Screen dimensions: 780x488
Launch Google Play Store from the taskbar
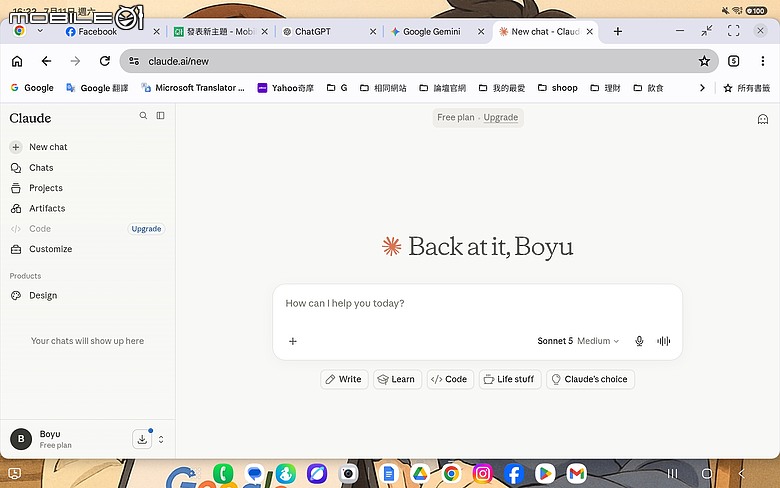click(x=545, y=474)
